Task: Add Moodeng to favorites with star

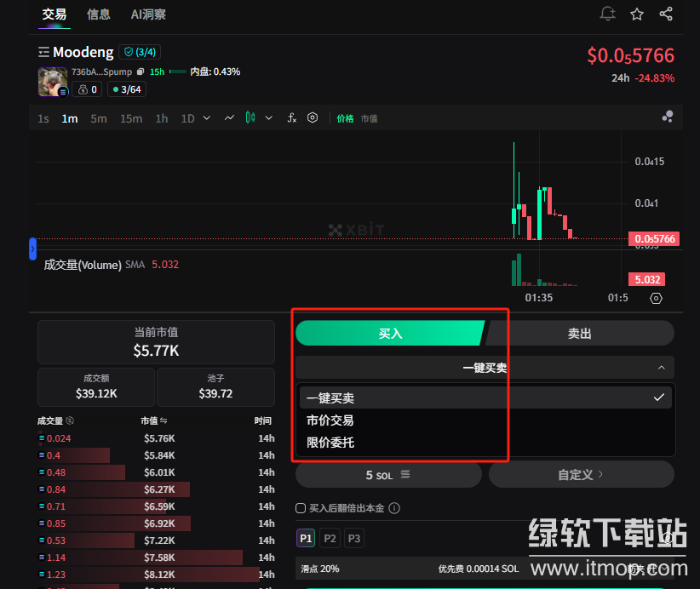Action: 637,14
